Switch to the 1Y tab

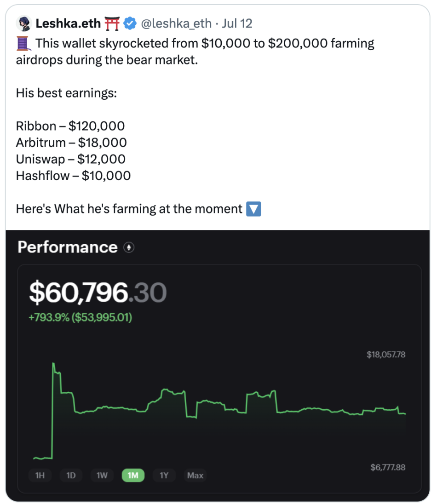click(164, 475)
